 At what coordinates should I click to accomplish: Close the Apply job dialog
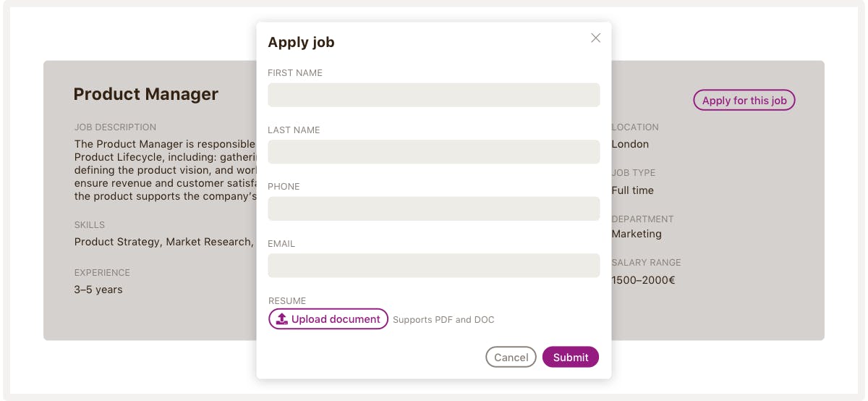point(595,38)
